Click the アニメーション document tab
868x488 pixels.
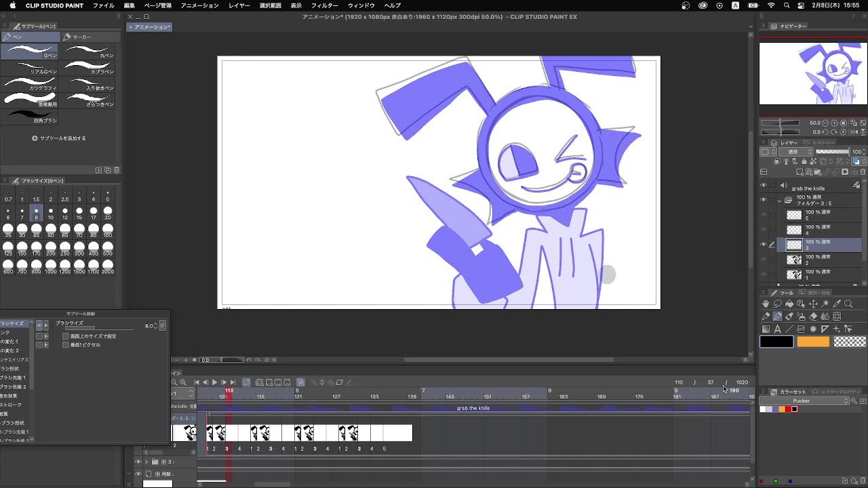(x=149, y=27)
